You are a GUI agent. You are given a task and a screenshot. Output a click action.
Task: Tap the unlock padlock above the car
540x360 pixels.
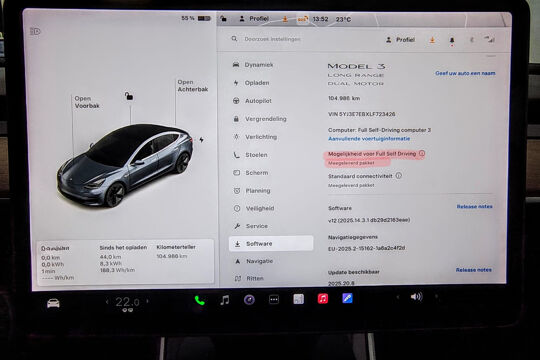click(129, 96)
